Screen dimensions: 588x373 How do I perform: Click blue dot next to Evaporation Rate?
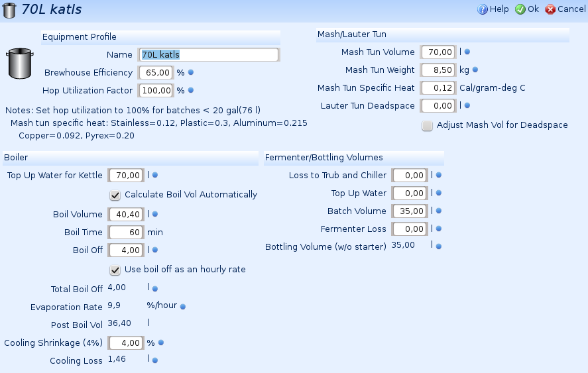183,307
